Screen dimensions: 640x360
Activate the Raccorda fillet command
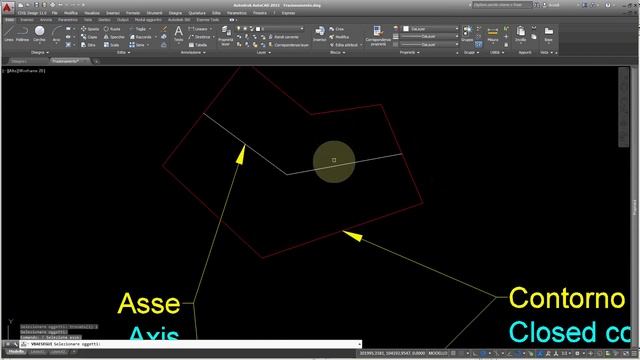click(140, 37)
